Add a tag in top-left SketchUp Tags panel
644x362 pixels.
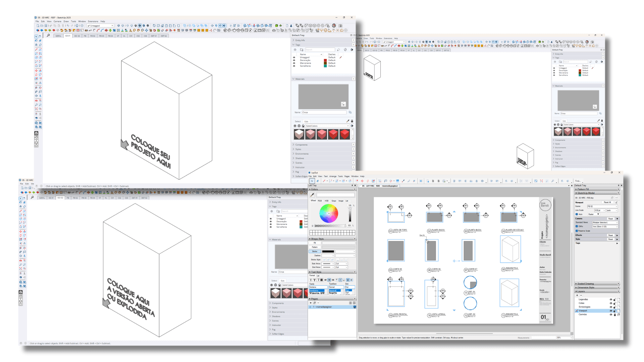(x=295, y=50)
